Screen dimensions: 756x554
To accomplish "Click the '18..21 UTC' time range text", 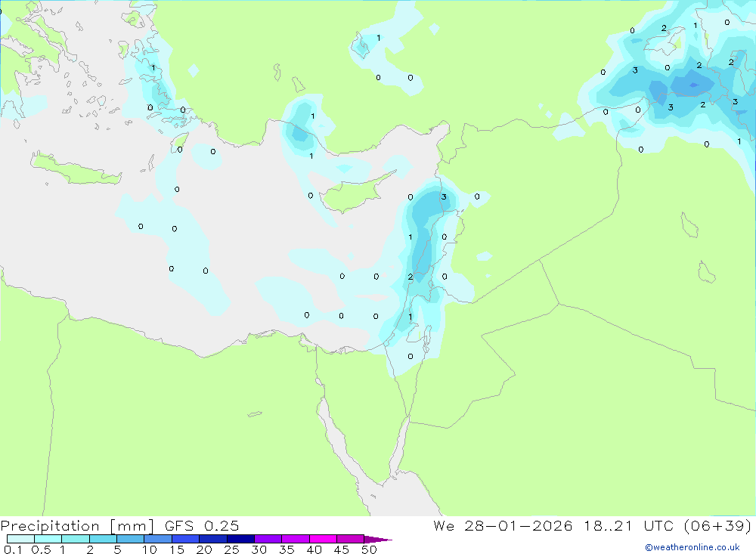I will pyautogui.click(x=629, y=525).
